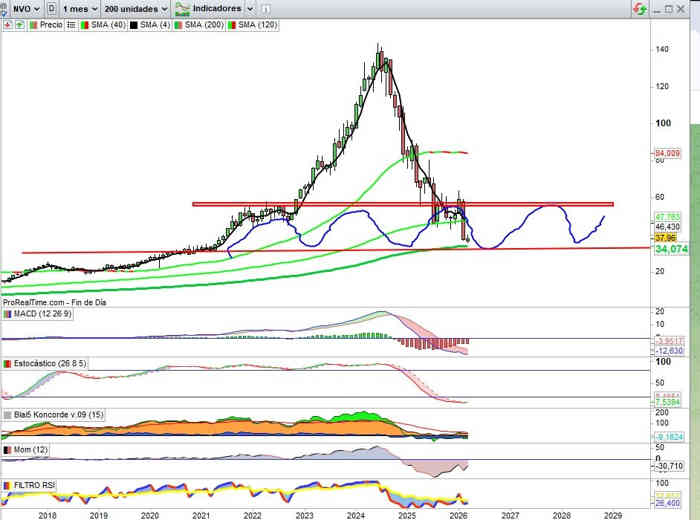The image size is (700, 520).
Task: Click the red-green refresh sync icon
Action: point(639,8)
